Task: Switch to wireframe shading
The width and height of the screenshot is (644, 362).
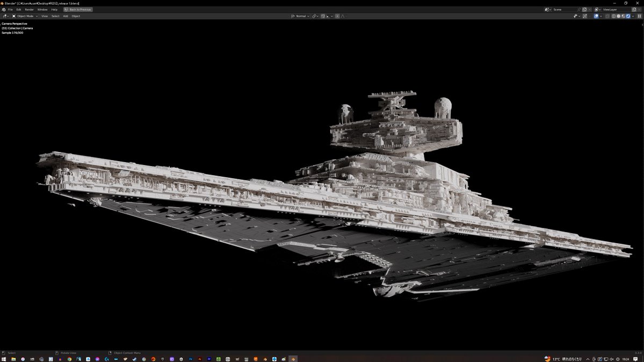Action: point(613,16)
